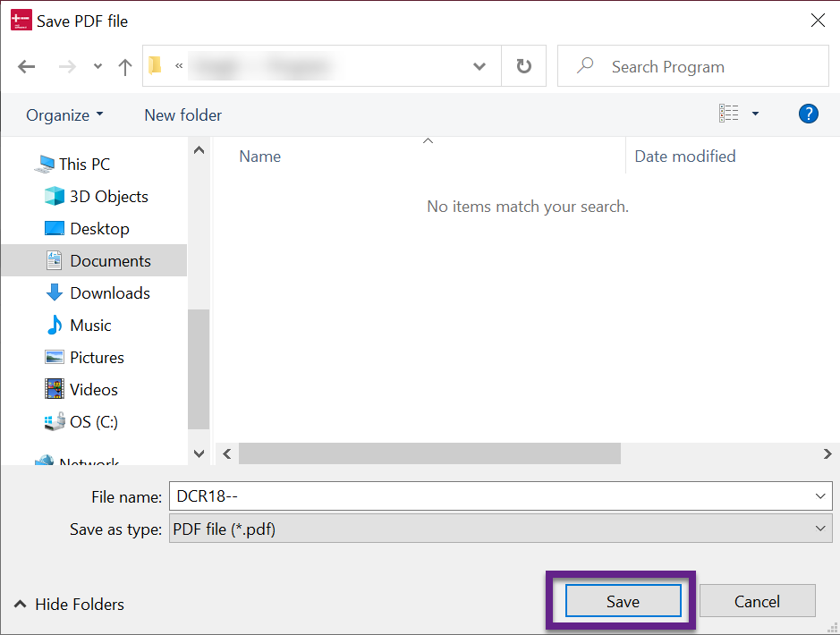Select the Music folder
Screen dimensions: 840x635
point(90,325)
